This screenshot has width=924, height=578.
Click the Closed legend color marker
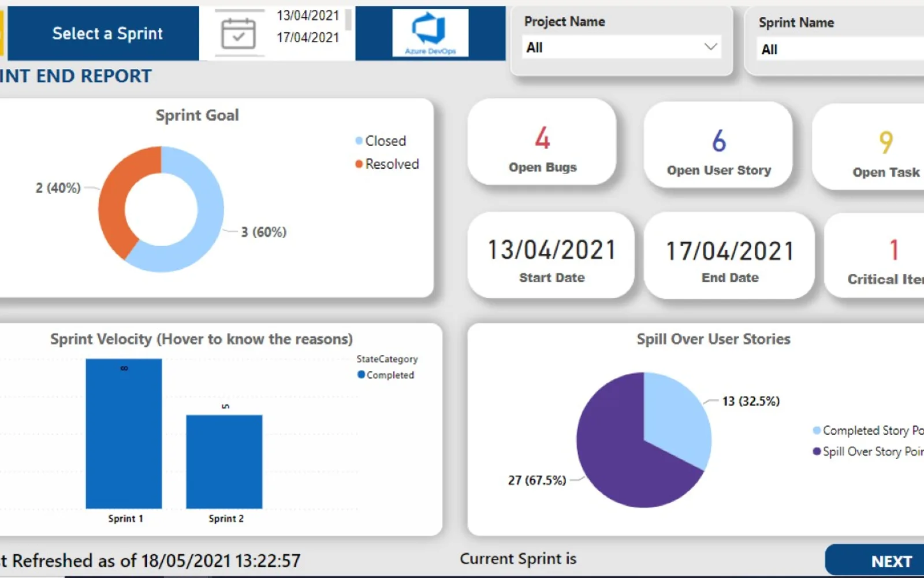359,140
